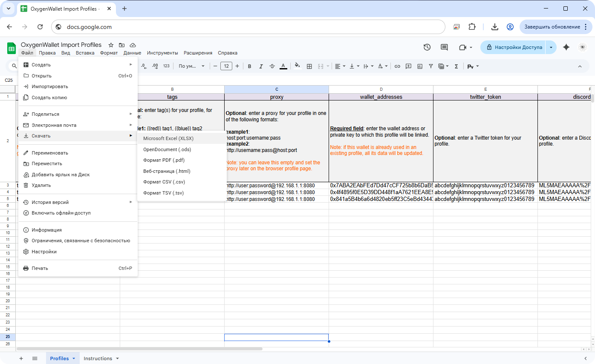Select Создать копию in the File menu

point(78,97)
